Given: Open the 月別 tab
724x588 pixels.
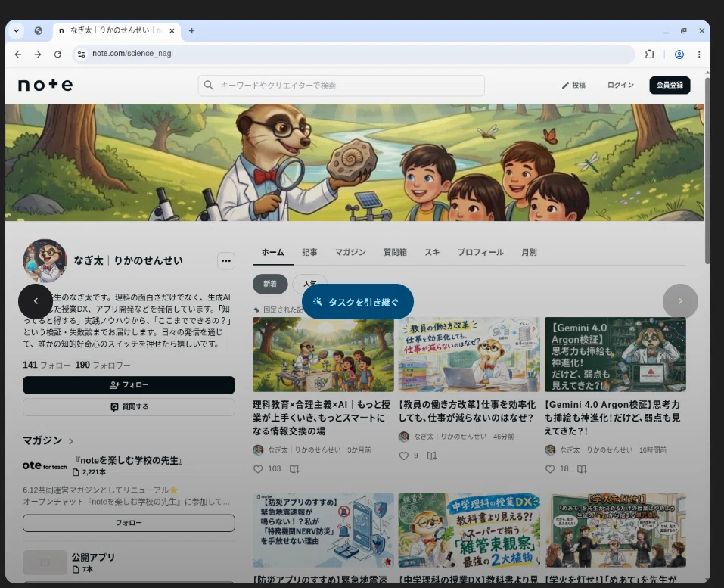Looking at the screenshot, I should coord(529,252).
